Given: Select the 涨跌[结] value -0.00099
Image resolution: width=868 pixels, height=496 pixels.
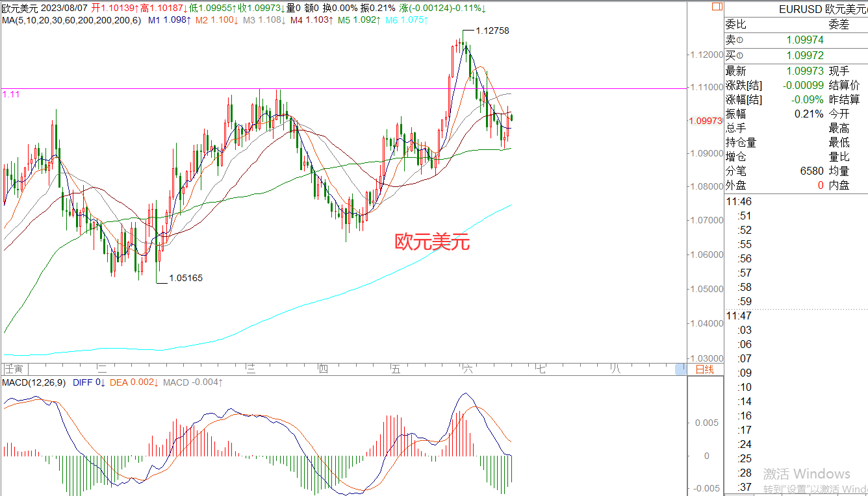Looking at the screenshot, I should [x=802, y=85].
